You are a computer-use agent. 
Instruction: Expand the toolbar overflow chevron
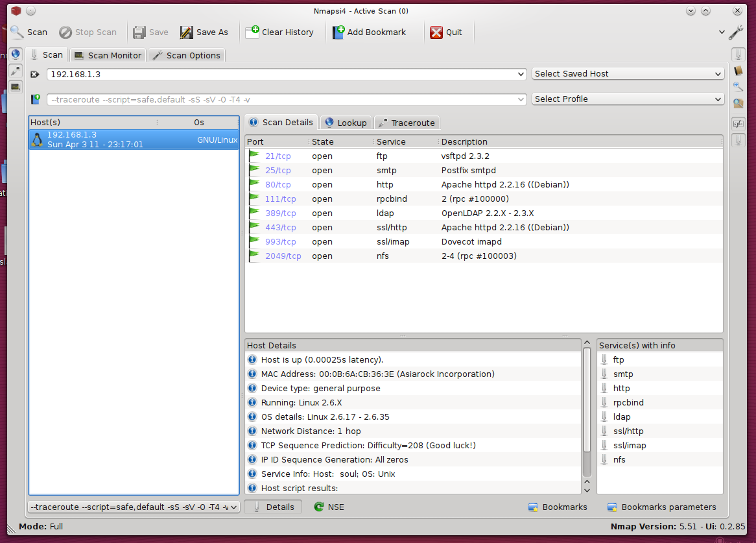click(721, 32)
